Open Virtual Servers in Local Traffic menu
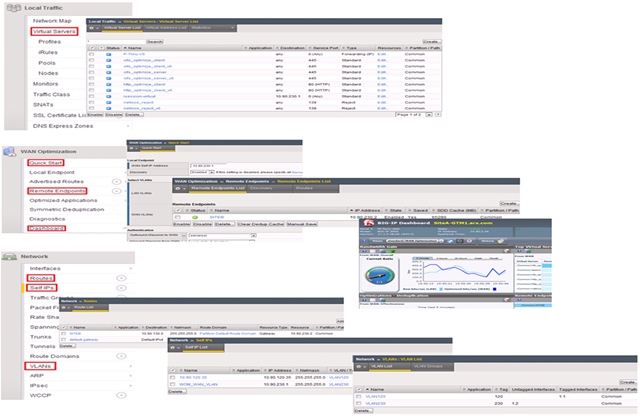The image size is (640, 416). point(54,31)
